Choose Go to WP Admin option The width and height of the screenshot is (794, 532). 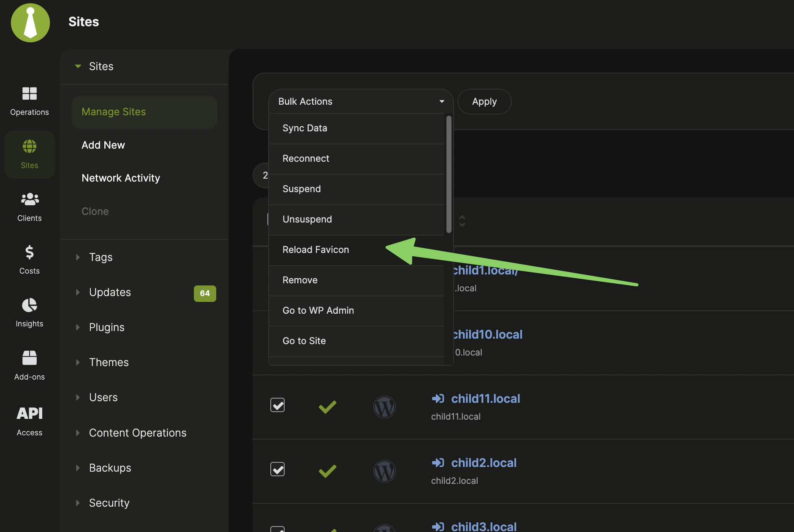pos(356,311)
